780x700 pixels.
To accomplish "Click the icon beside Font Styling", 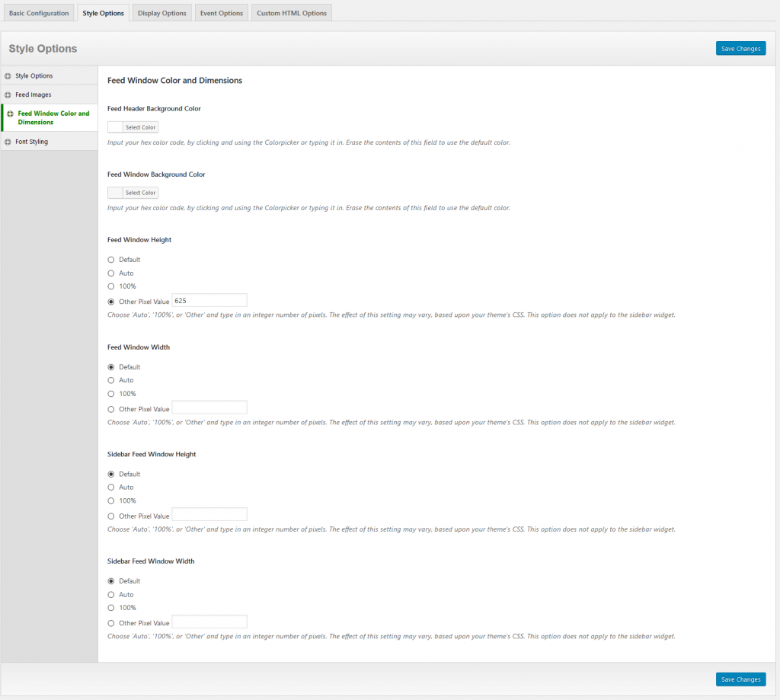I will tap(8, 142).
